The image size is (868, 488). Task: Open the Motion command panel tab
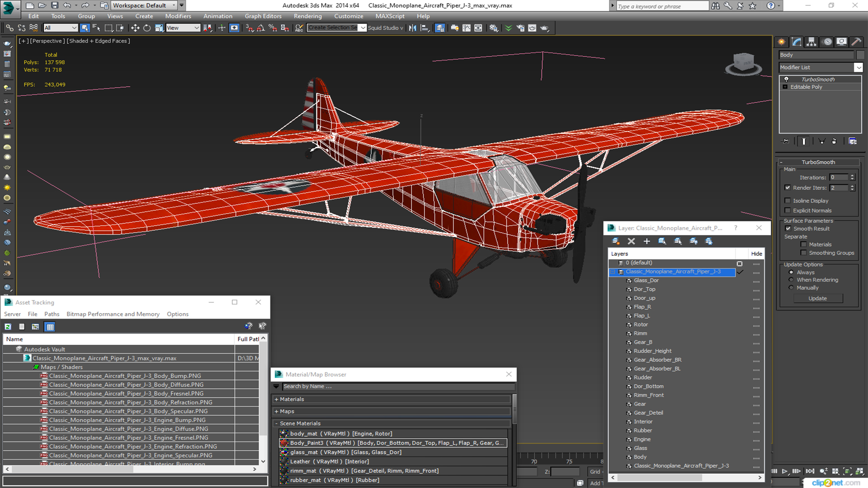tap(827, 42)
